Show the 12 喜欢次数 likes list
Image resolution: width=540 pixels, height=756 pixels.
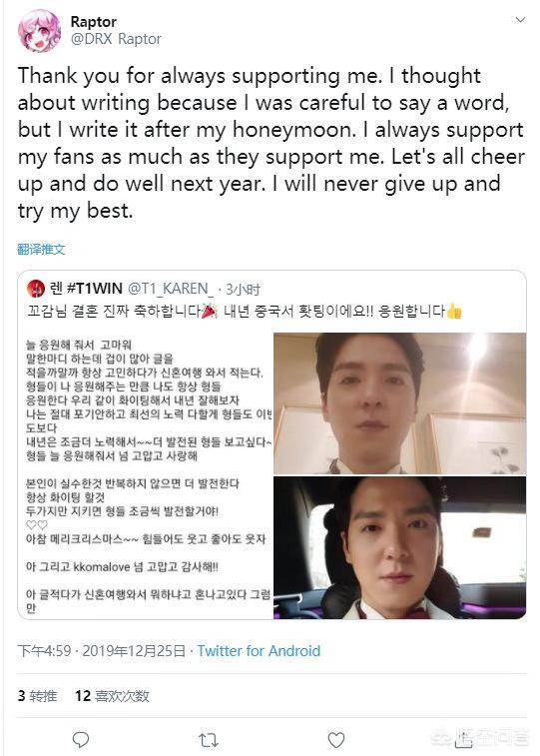112,696
